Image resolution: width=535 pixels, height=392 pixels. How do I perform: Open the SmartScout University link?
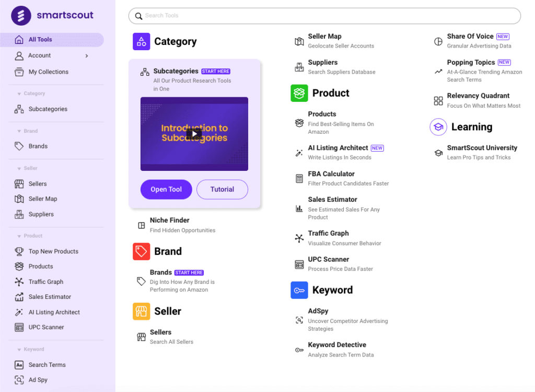[482, 148]
